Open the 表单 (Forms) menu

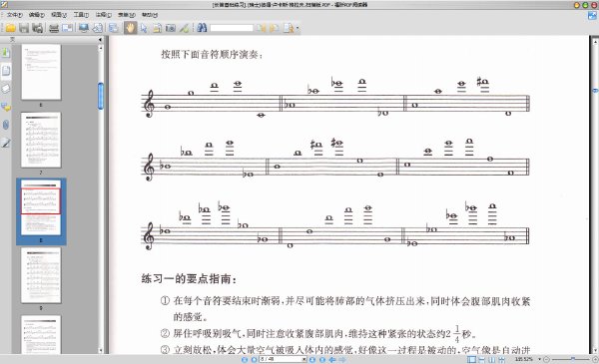127,15
